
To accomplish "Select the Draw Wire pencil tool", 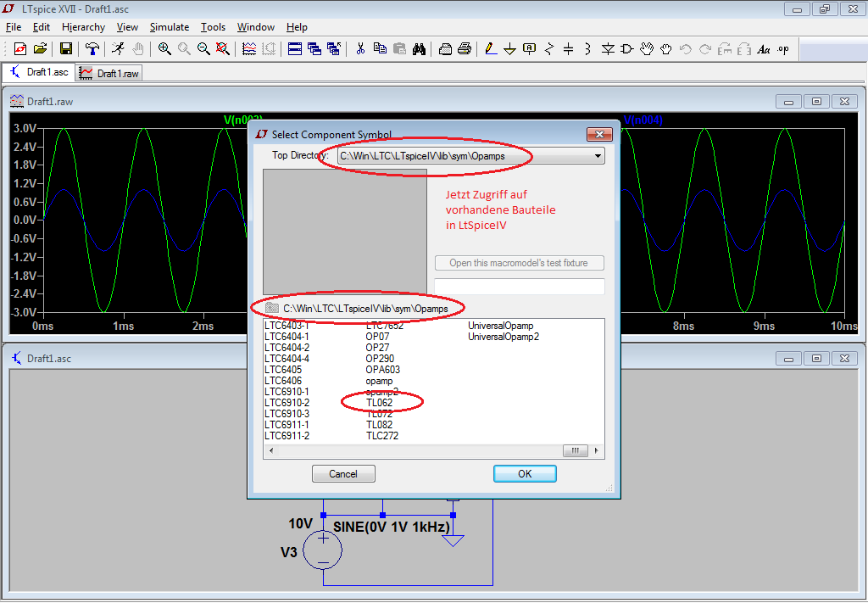I will point(491,49).
